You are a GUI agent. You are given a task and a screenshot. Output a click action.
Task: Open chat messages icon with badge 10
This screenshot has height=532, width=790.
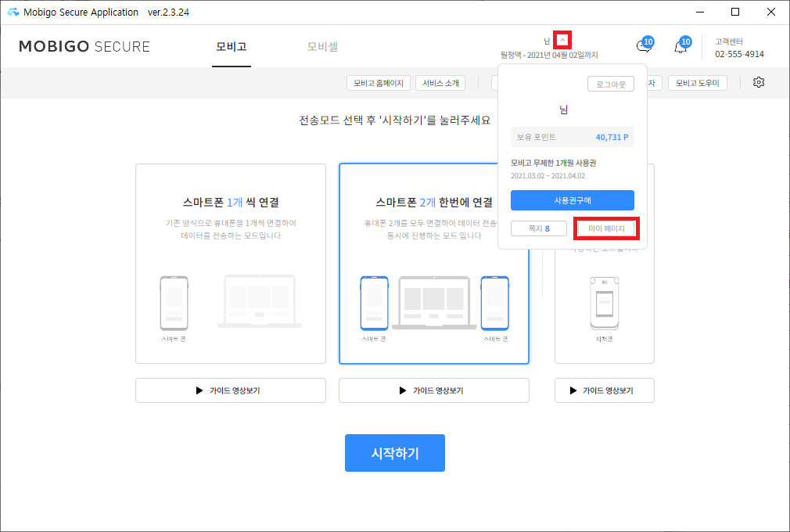(x=645, y=45)
